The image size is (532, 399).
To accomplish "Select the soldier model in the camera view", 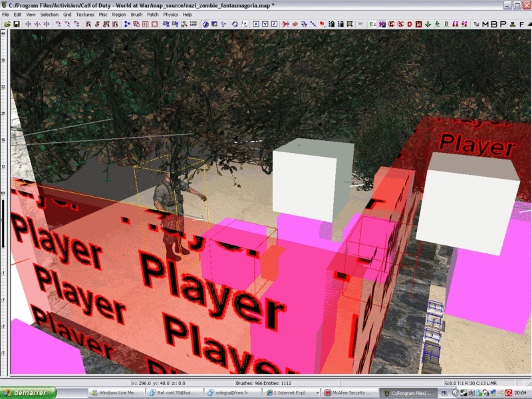I will 174,216.
